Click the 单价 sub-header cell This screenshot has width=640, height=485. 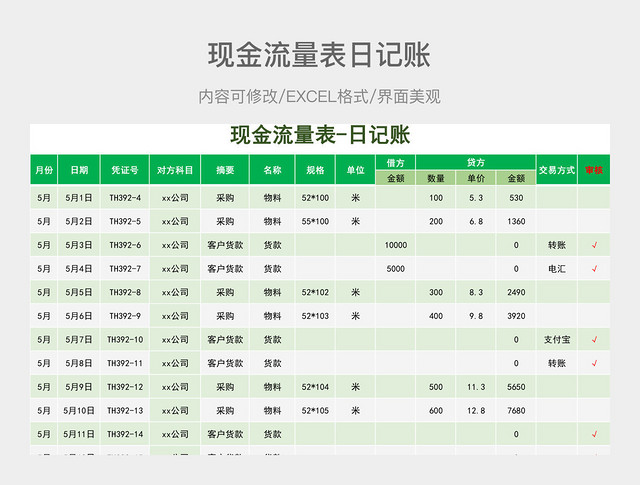pyautogui.click(x=476, y=178)
